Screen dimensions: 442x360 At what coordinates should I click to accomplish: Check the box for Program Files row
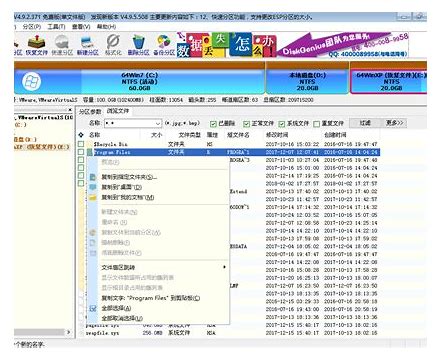[81, 152]
